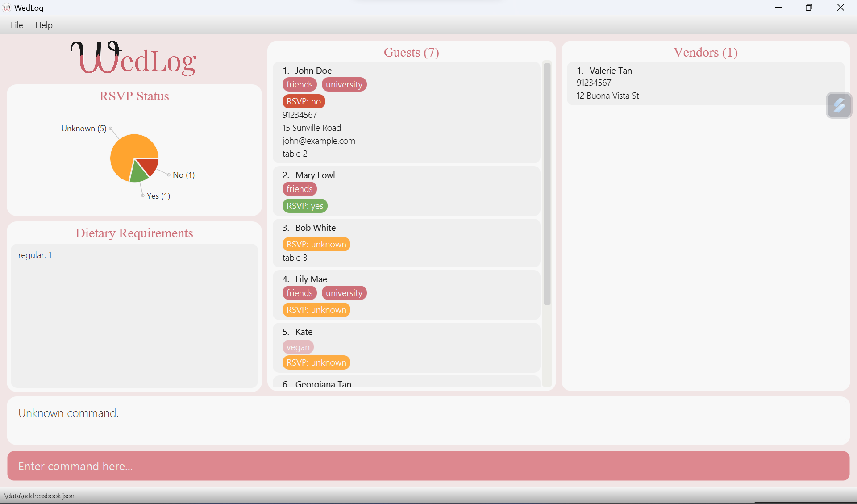Maximize or restore the WedLog window
Image resolution: width=857 pixels, height=504 pixels.
[809, 8]
